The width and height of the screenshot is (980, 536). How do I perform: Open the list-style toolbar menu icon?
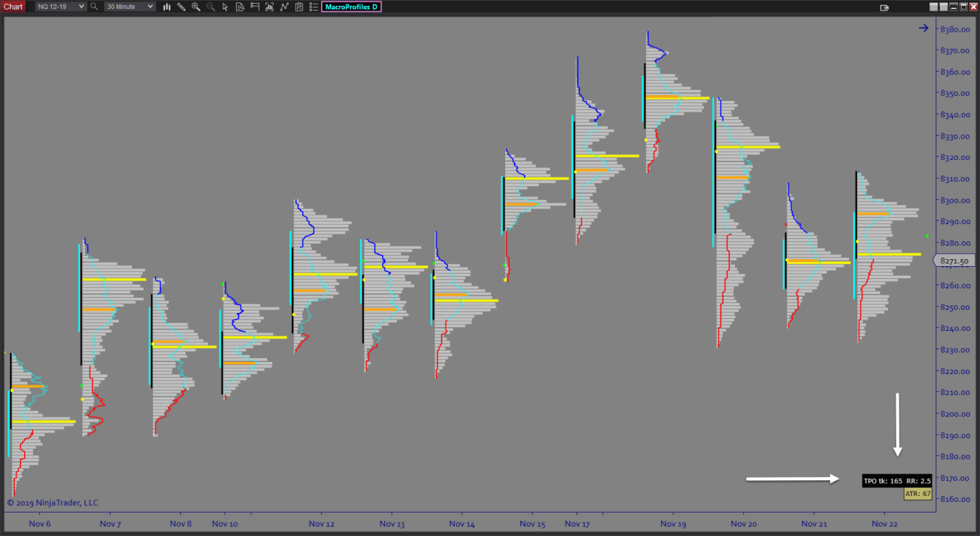313,7
